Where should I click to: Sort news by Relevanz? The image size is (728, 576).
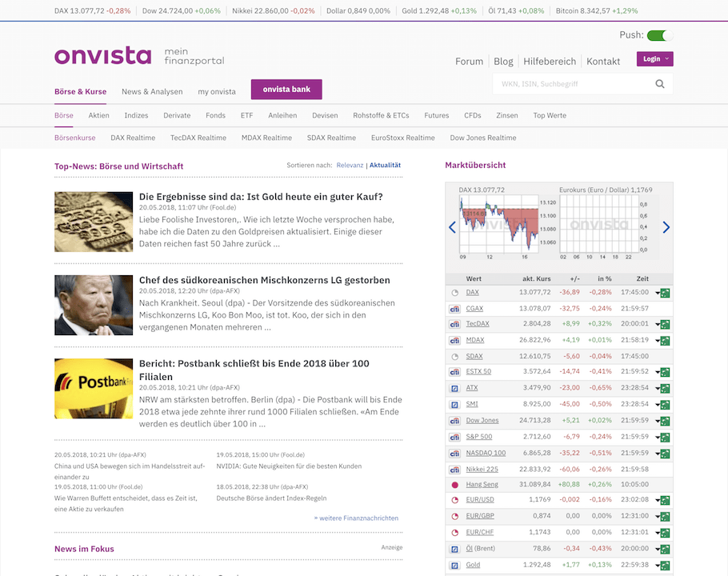[x=350, y=166]
